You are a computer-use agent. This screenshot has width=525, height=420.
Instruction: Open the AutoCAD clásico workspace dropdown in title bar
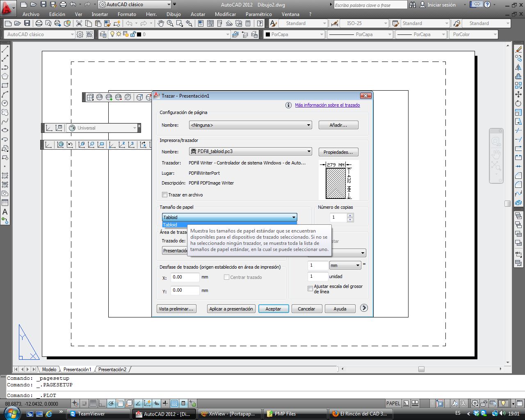pos(135,5)
